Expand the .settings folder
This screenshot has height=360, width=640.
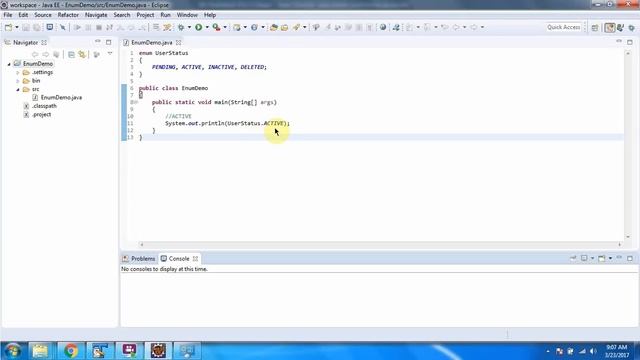pyautogui.click(x=18, y=73)
